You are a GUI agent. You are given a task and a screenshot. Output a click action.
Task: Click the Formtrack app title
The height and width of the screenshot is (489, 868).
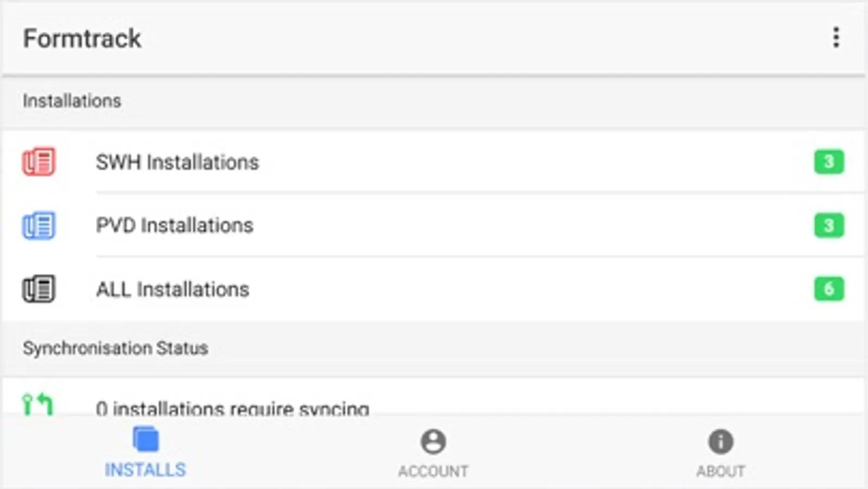pyautogui.click(x=82, y=39)
